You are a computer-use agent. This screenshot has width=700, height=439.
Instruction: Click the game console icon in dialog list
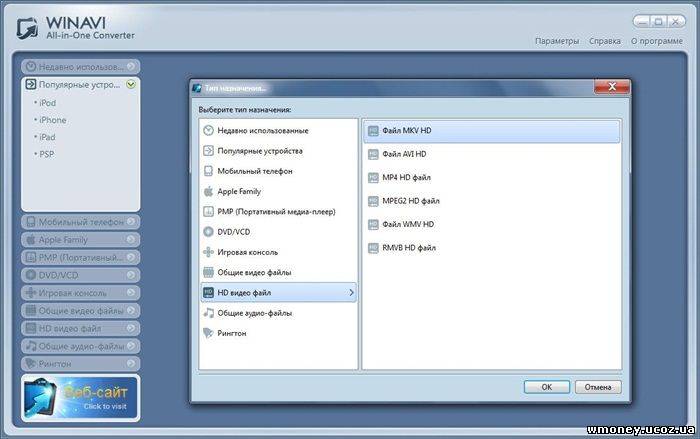(208, 252)
